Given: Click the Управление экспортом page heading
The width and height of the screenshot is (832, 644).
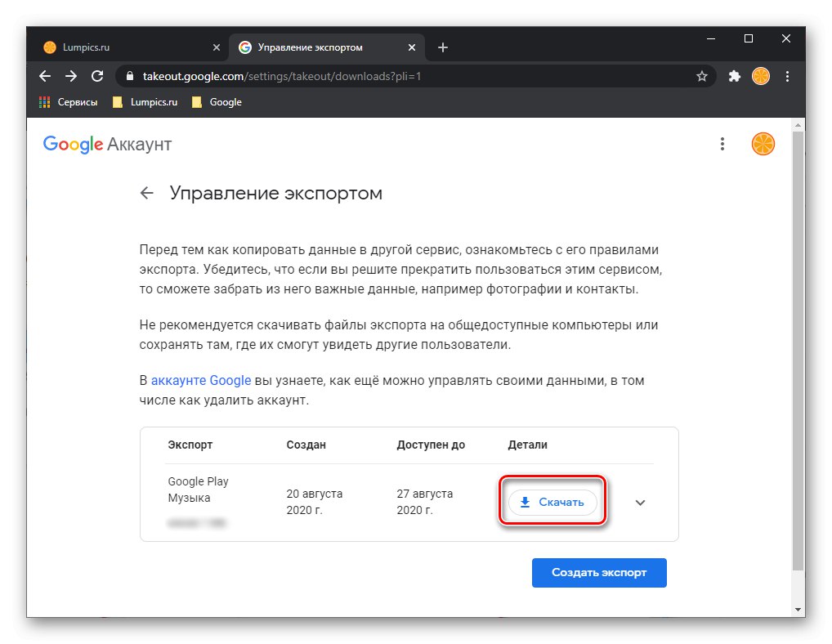Looking at the screenshot, I should (276, 193).
